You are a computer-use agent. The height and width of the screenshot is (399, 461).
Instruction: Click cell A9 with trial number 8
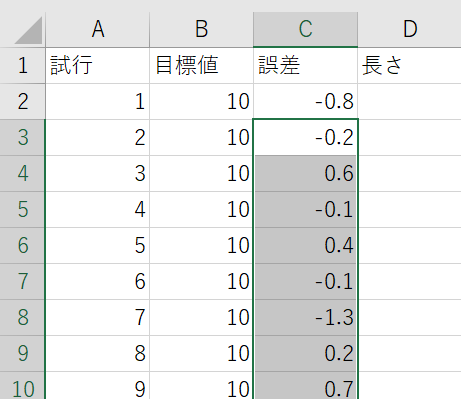click(98, 353)
